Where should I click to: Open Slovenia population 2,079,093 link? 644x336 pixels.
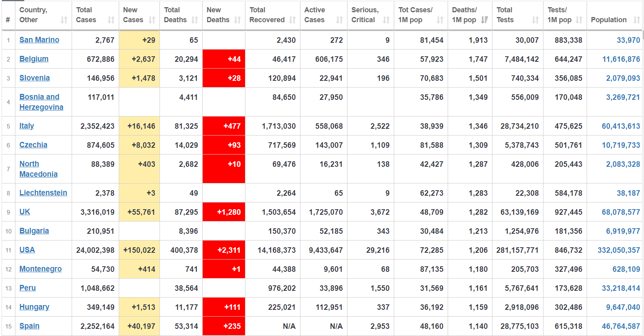623,78
